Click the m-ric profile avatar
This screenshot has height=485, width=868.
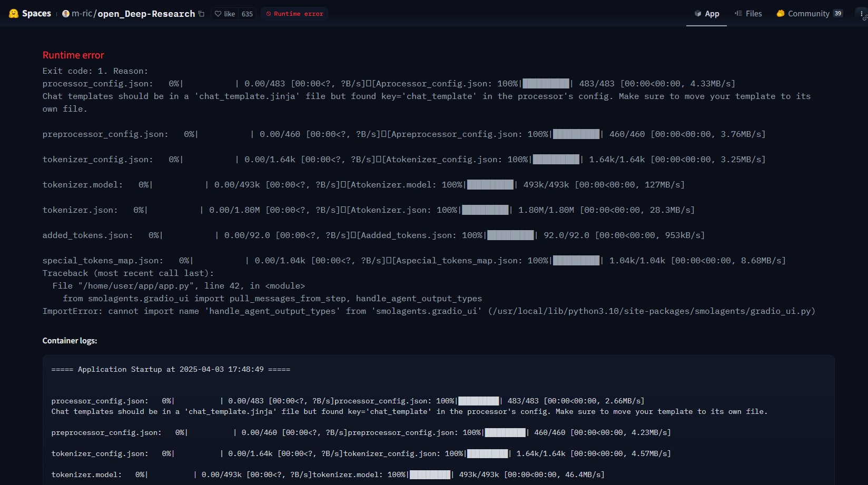coord(66,14)
